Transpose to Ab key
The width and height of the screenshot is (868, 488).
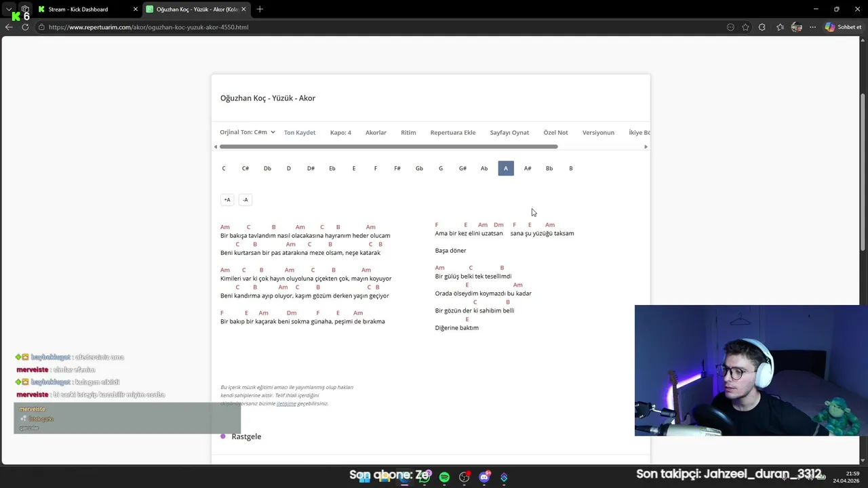click(484, 168)
